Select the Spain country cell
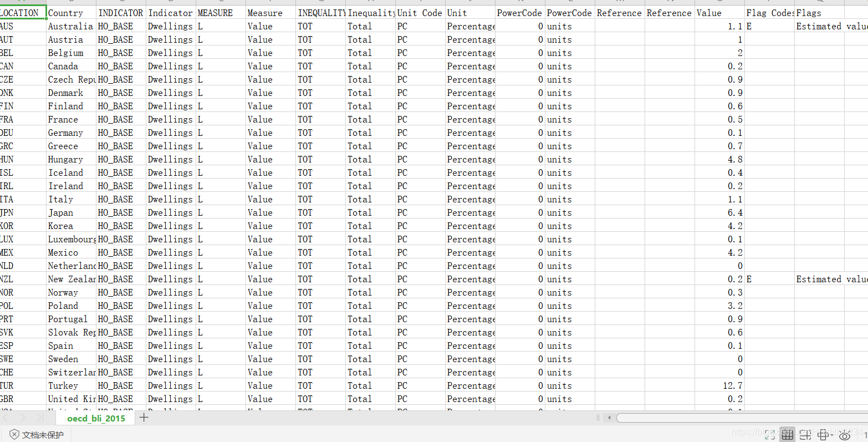The image size is (868, 442). pyautogui.click(x=71, y=346)
